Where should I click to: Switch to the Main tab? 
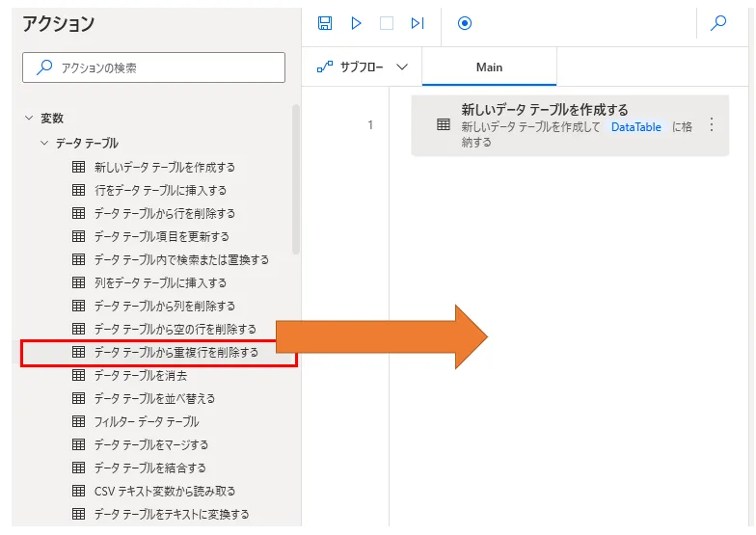click(x=489, y=67)
